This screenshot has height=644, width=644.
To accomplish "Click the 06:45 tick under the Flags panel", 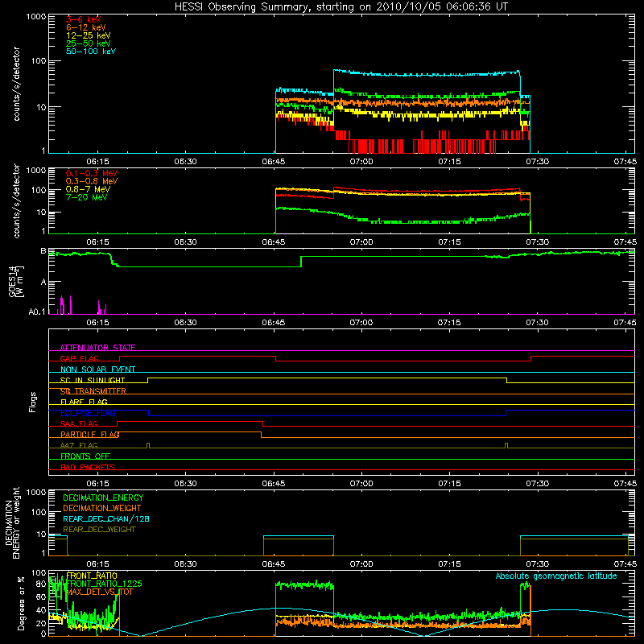I will tap(274, 484).
